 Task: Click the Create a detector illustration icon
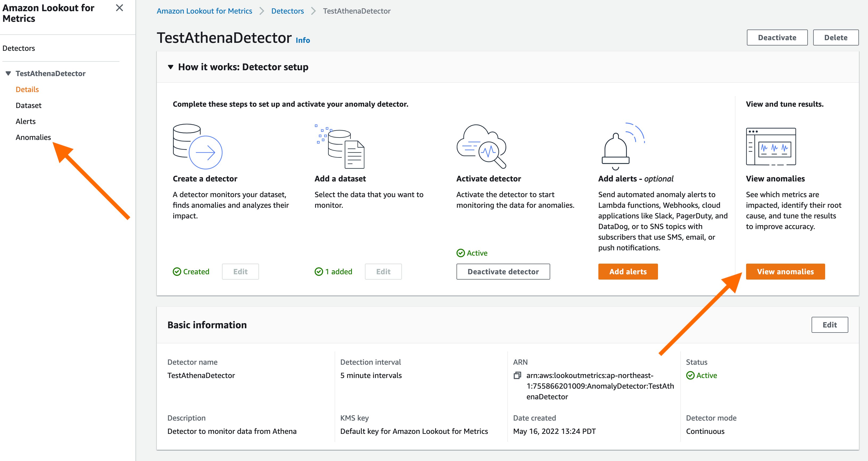click(198, 146)
